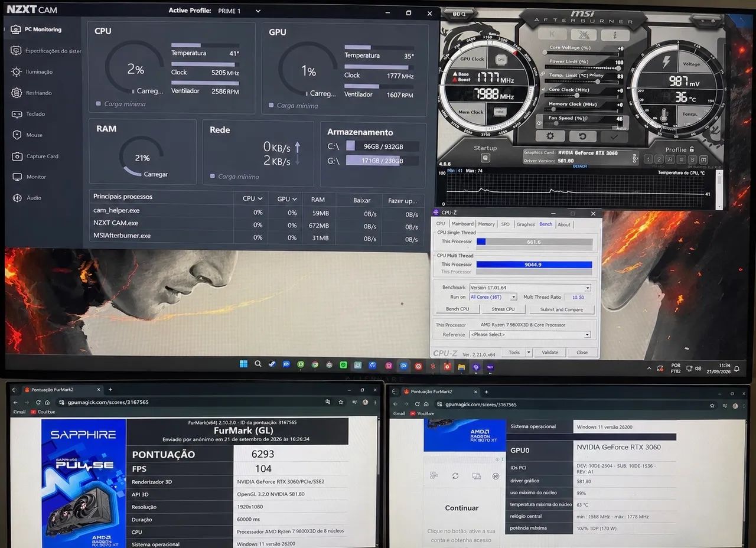Open the Teclado section in NZXT CAM
Screen dimensions: 756x548
pyautogui.click(x=28, y=114)
